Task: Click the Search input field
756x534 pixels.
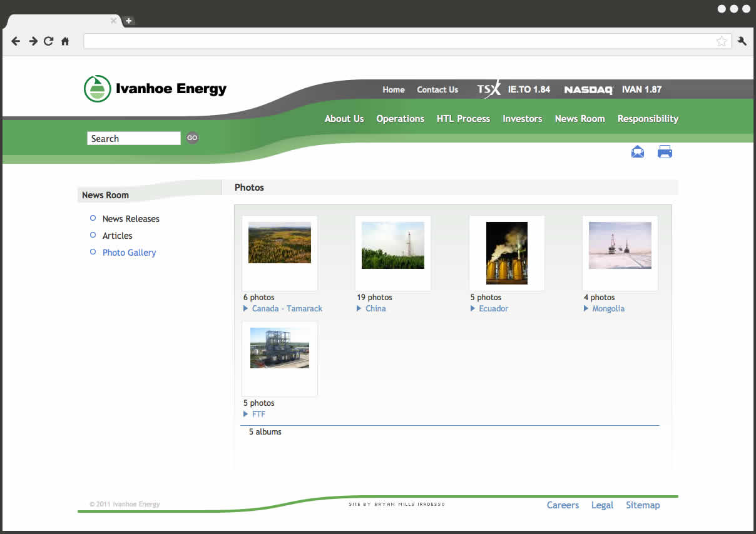Action: [133, 138]
